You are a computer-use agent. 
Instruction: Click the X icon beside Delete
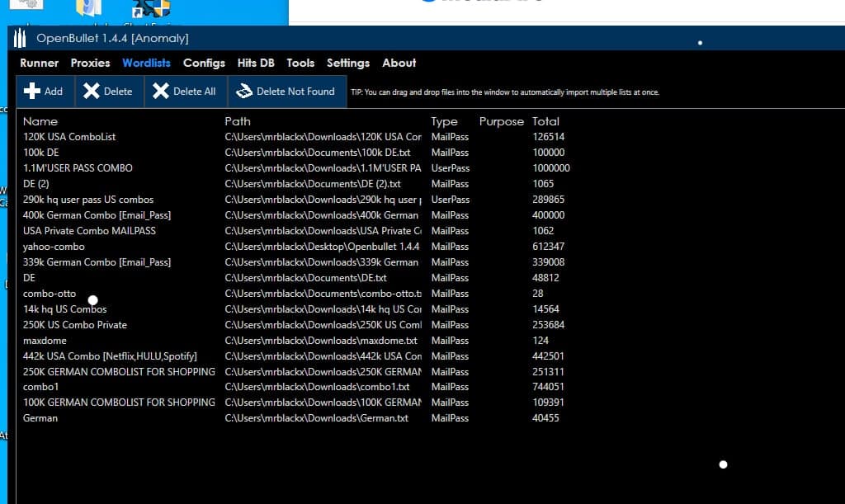[x=92, y=92]
